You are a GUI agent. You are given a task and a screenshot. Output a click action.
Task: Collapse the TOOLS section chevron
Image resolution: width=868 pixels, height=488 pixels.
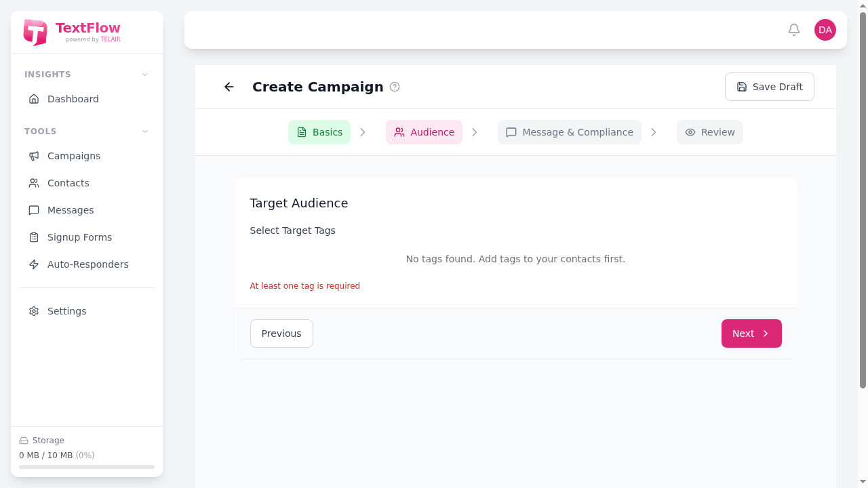(x=144, y=131)
